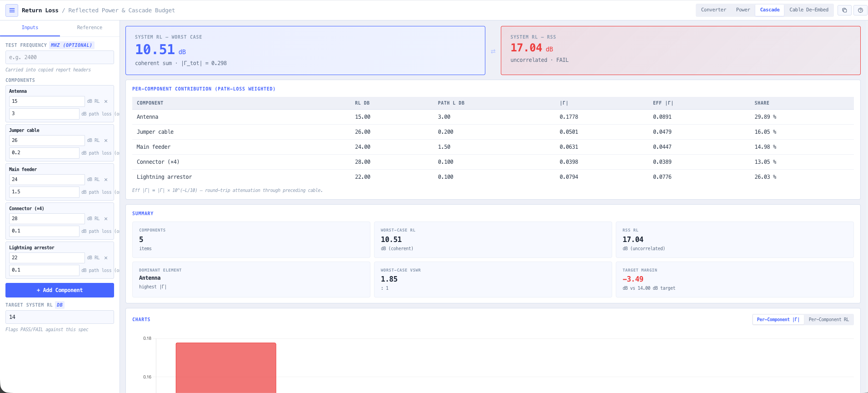868x393 pixels.
Task: Open the Reference sidebar tab
Action: point(90,28)
